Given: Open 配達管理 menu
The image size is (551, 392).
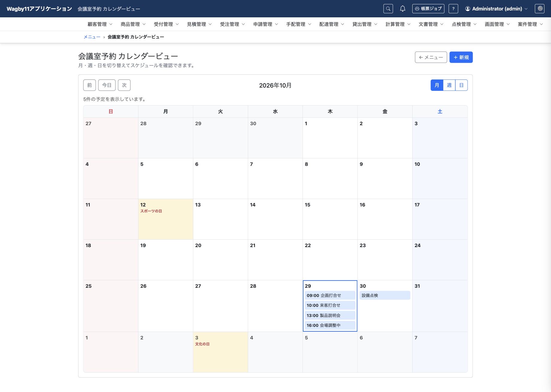Looking at the screenshot, I should tap(332, 24).
